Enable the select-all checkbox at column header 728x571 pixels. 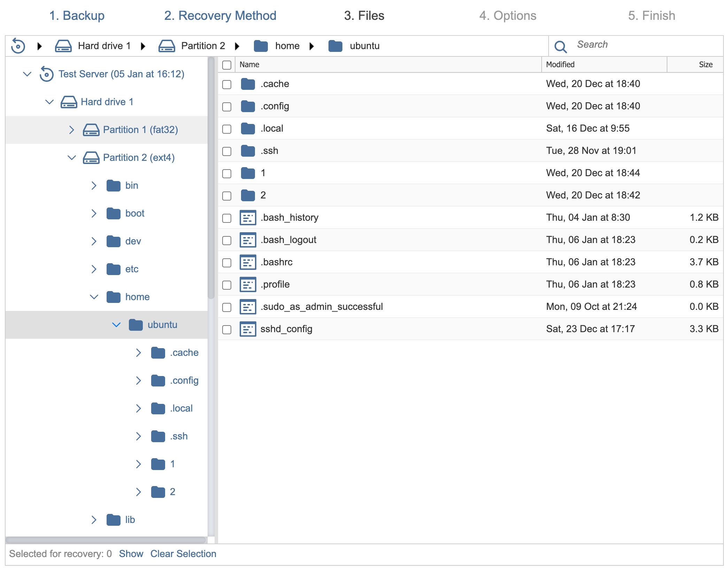(x=227, y=64)
